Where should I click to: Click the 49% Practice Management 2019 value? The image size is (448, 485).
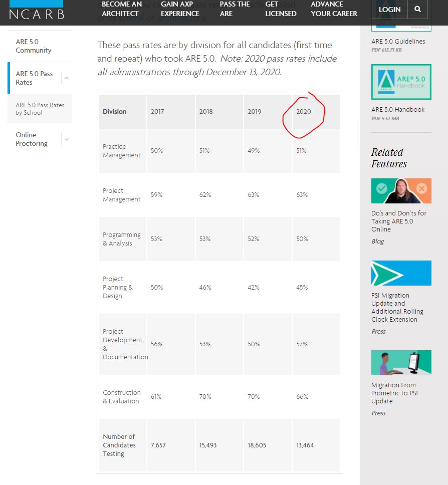coord(254,151)
